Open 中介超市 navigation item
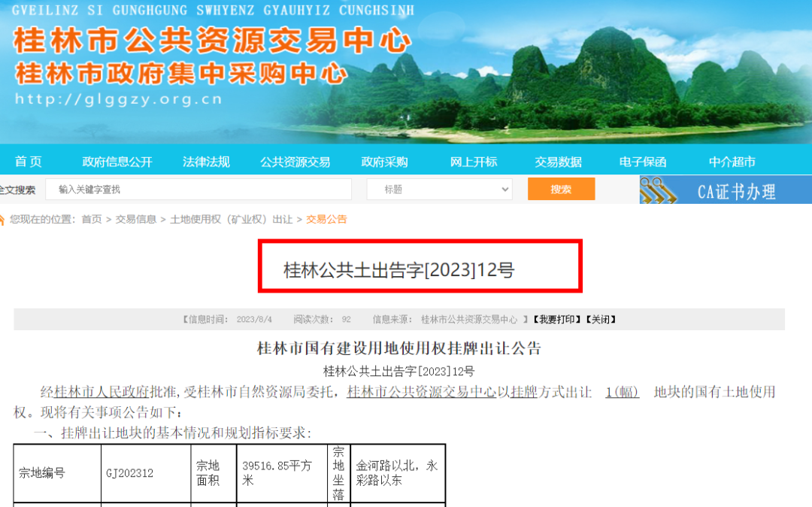 coord(732,162)
